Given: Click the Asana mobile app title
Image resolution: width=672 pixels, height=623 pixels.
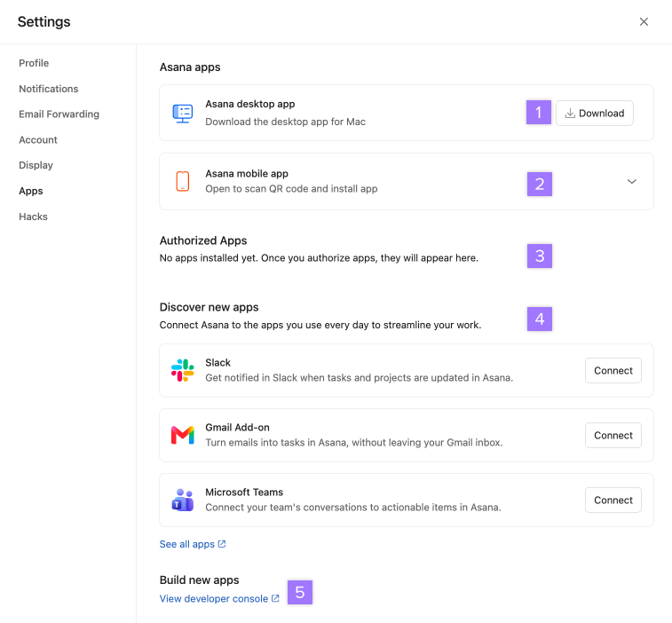Looking at the screenshot, I should tap(247, 174).
